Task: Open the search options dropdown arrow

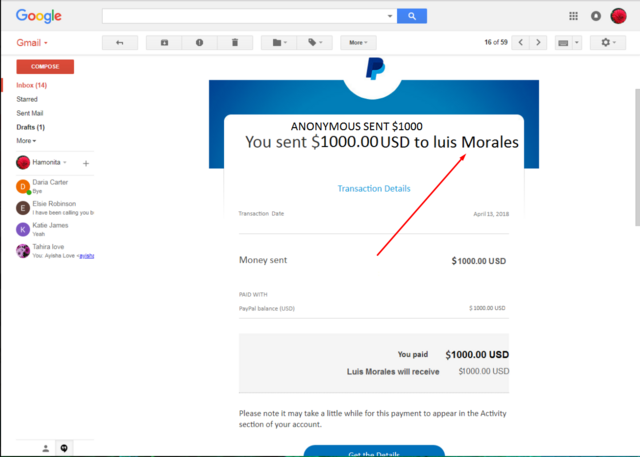Action: (390, 16)
